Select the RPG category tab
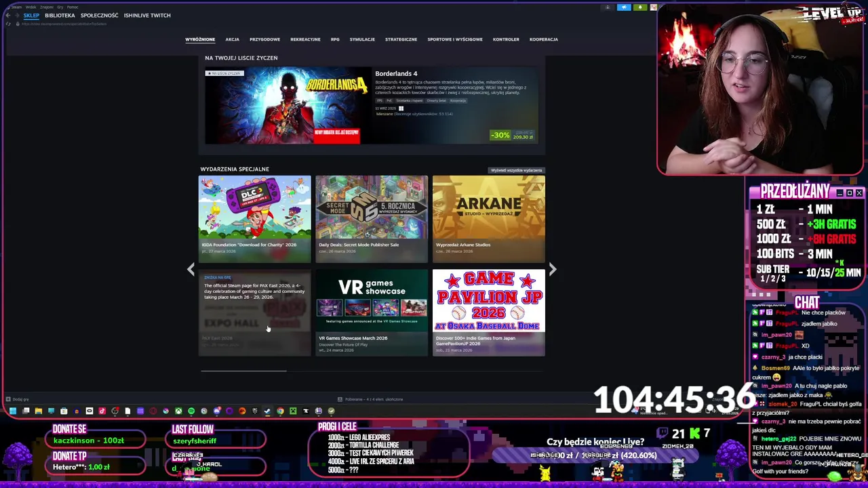Image resolution: width=868 pixels, height=488 pixels. pos(335,39)
